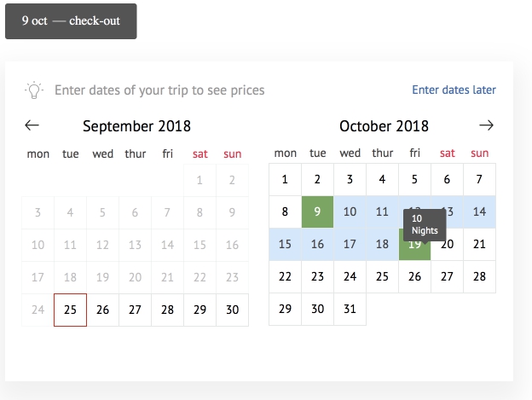Click October 22 in the calendar

[x=285, y=277]
